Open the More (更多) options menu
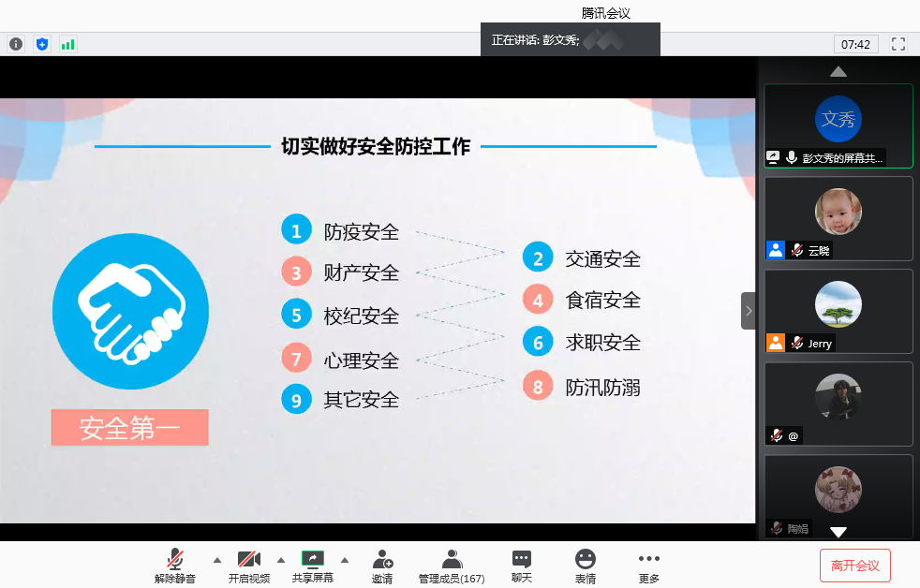 pyautogui.click(x=649, y=566)
